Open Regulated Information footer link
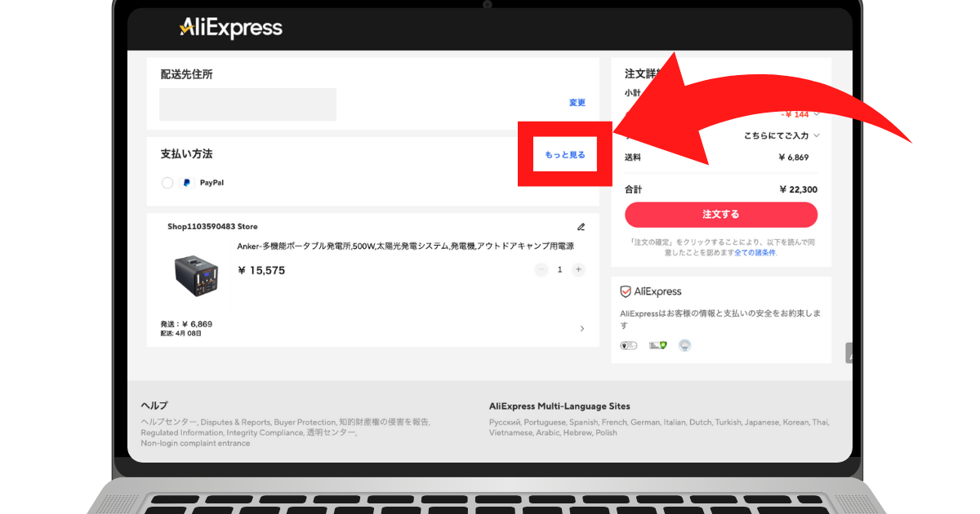The width and height of the screenshot is (980, 514). tap(181, 433)
